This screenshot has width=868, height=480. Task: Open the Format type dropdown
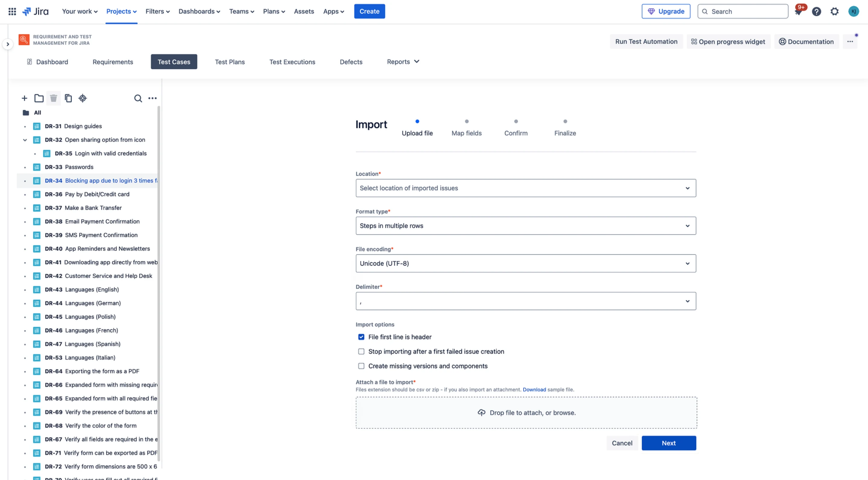(526, 226)
